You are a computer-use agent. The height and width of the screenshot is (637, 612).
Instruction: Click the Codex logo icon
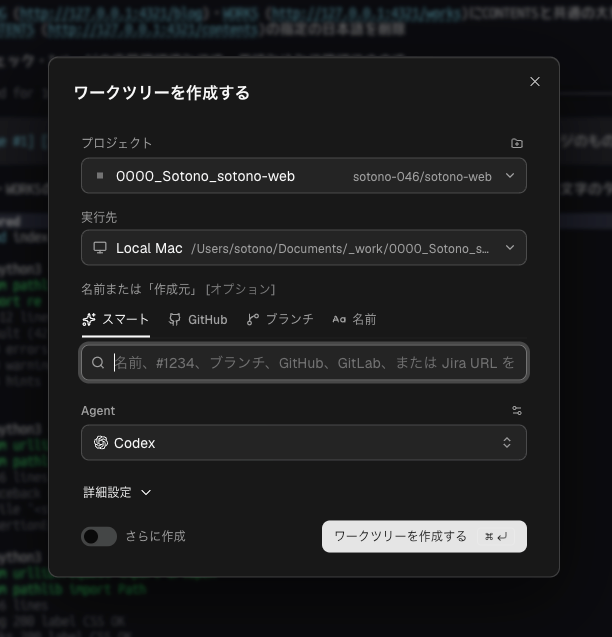101,442
